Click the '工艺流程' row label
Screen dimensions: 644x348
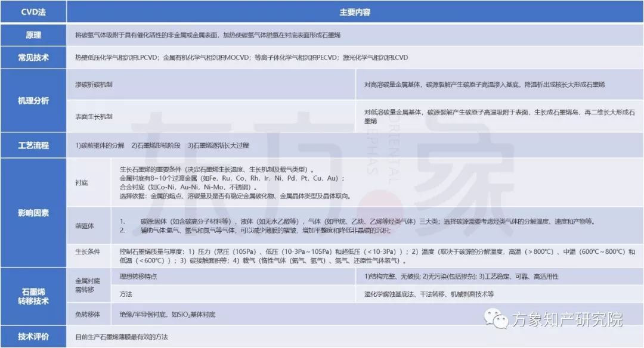tap(33, 145)
